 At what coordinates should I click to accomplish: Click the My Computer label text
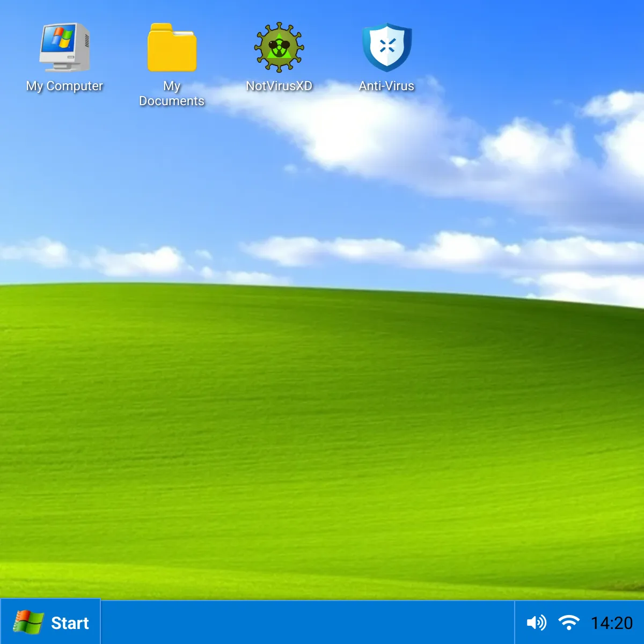64,85
